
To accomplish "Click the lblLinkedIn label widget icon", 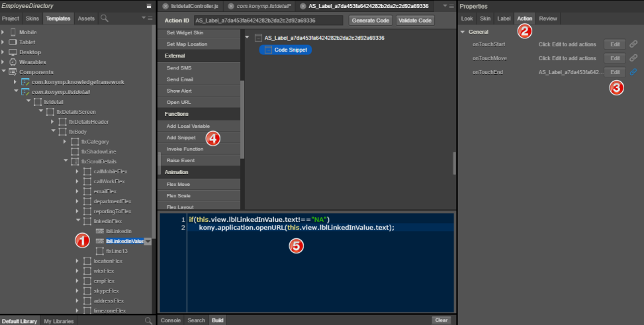I will click(99, 231).
